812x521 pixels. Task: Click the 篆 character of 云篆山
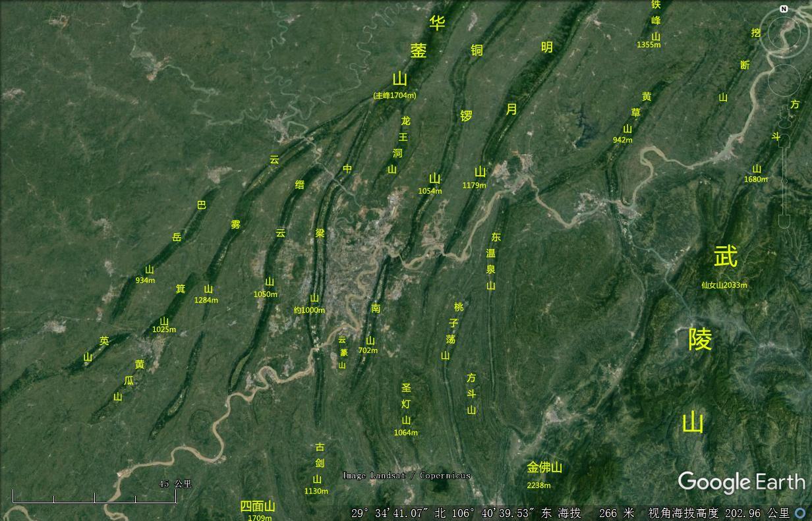tap(343, 352)
